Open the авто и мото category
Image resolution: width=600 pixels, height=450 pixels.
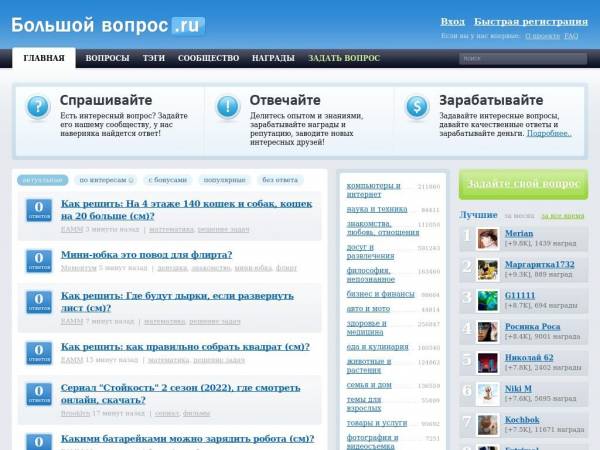click(x=368, y=309)
